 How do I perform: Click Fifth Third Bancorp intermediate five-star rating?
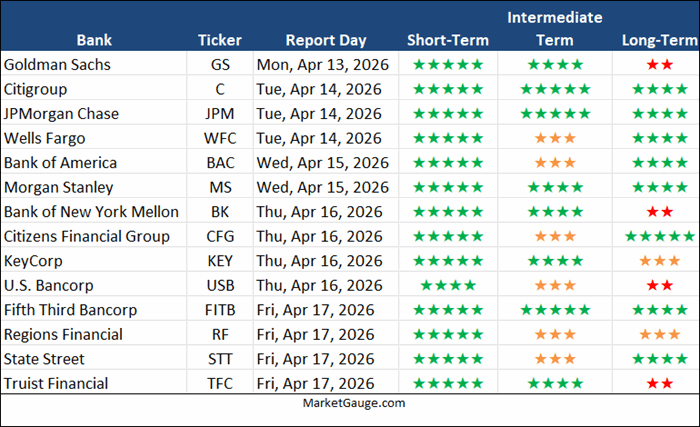coord(555,310)
